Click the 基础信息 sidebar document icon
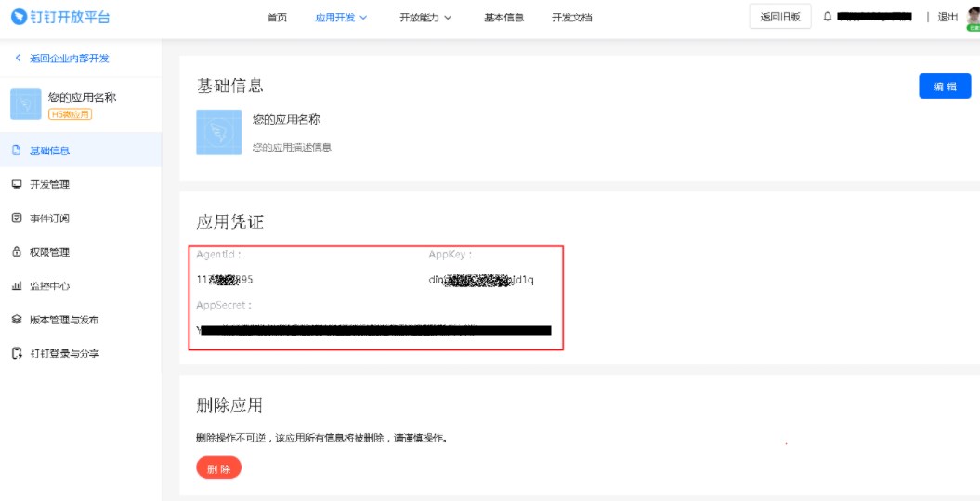This screenshot has height=501, width=980. tap(17, 151)
